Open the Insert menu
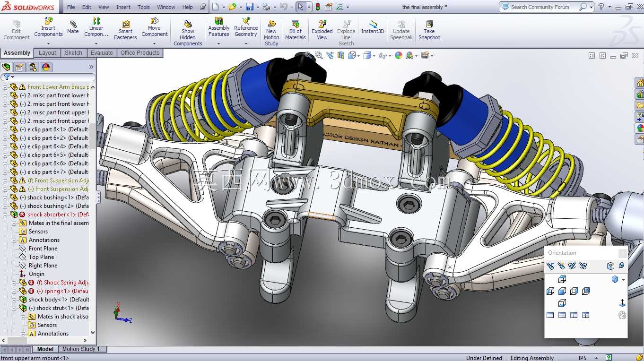 123,7
